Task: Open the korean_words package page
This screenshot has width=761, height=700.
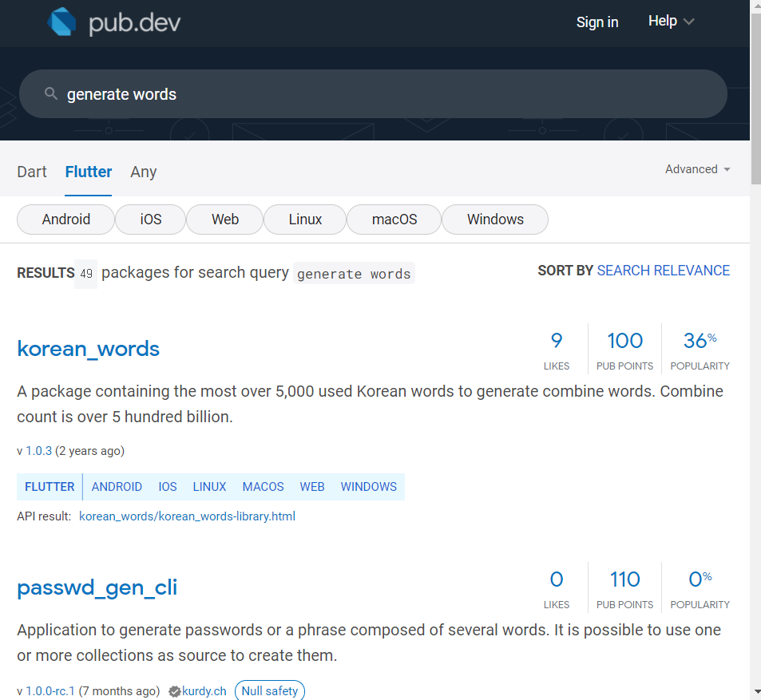Action: [89, 348]
